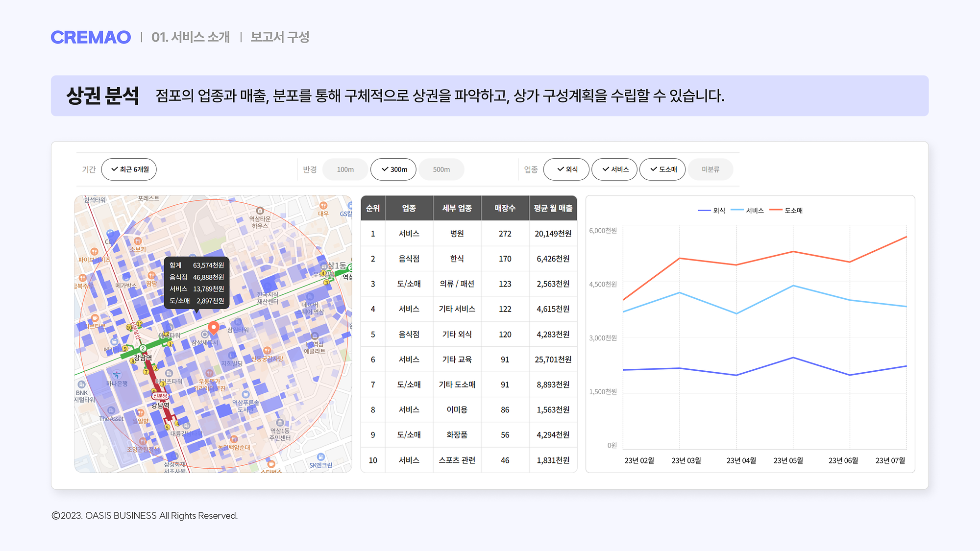This screenshot has width=980, height=551.
Task: Click the 01. 서비스 소개 breadcrumb
Action: pyautogui.click(x=190, y=37)
